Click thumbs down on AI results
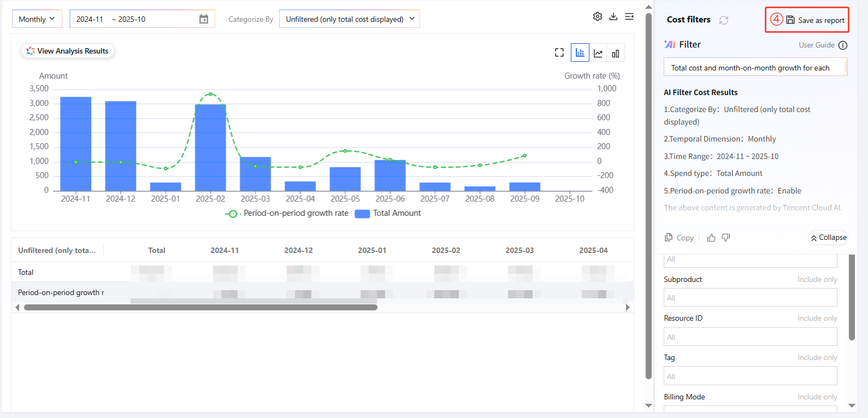The image size is (868, 418). click(x=726, y=238)
